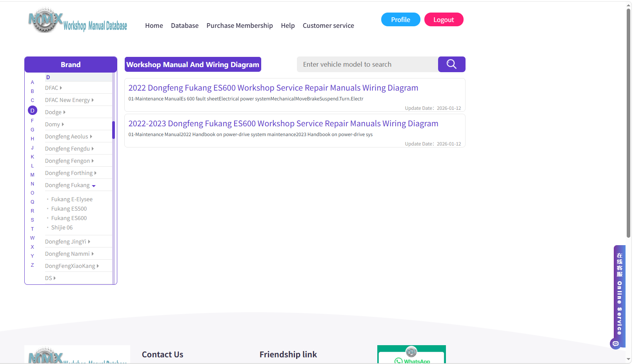633x364 pixels.
Task: Jump to brands starting with A
Action: click(33, 82)
